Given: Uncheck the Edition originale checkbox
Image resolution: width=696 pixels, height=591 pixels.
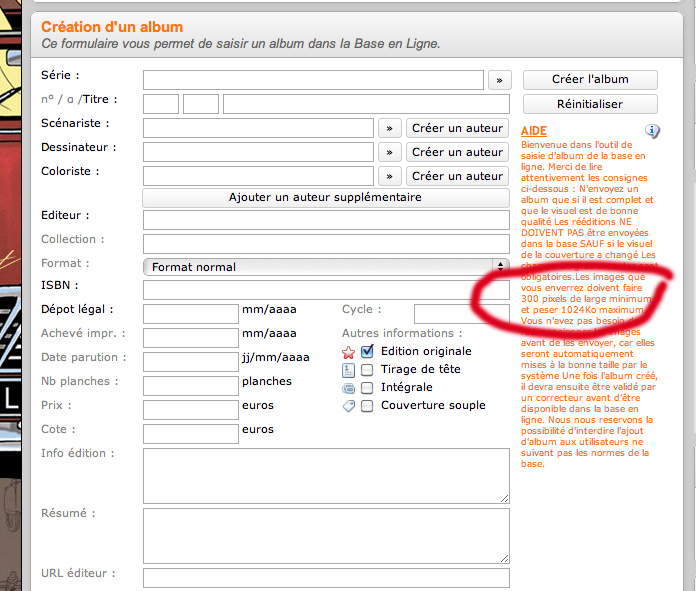Looking at the screenshot, I should pos(367,351).
